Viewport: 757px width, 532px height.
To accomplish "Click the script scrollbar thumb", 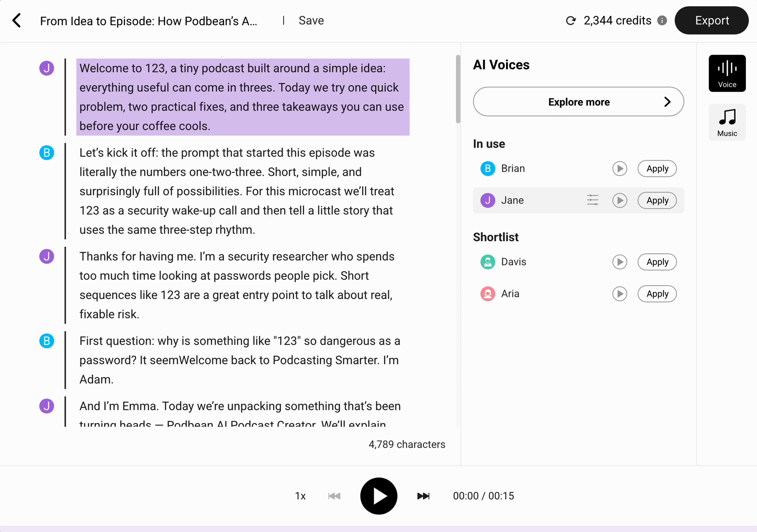I will (458, 89).
